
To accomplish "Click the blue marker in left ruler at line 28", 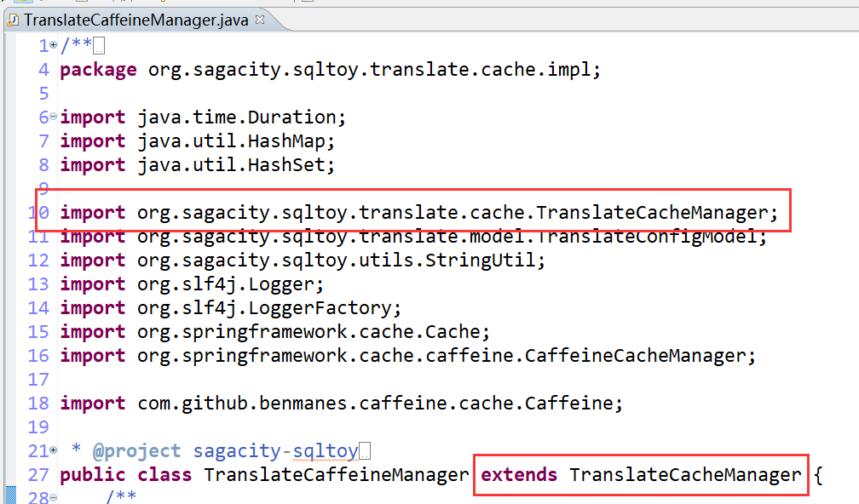I will click(9, 495).
